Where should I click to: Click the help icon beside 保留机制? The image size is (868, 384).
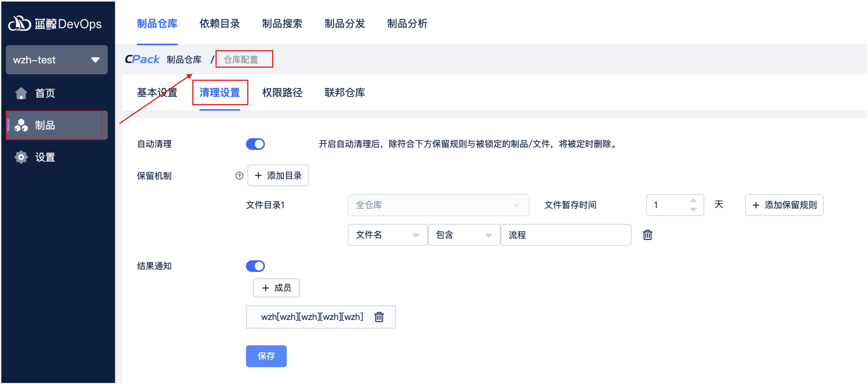[239, 176]
